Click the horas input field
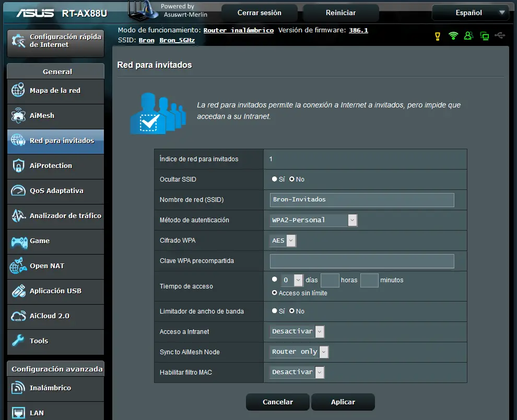The height and width of the screenshot is (420, 517). tap(330, 280)
